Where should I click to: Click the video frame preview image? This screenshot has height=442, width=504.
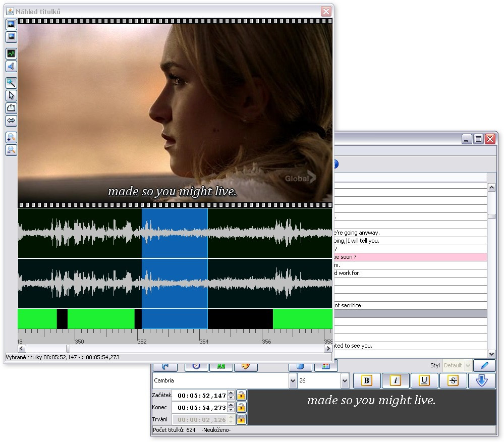point(175,113)
